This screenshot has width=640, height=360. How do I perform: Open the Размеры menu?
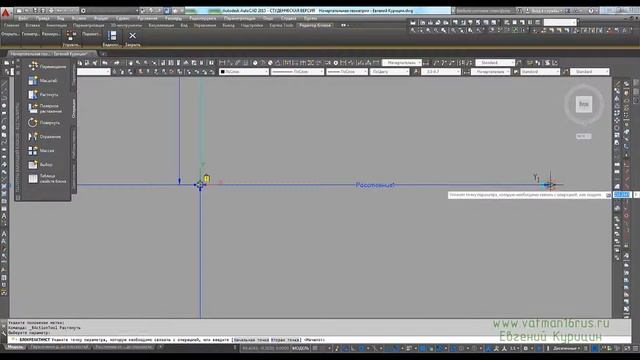tap(174, 18)
